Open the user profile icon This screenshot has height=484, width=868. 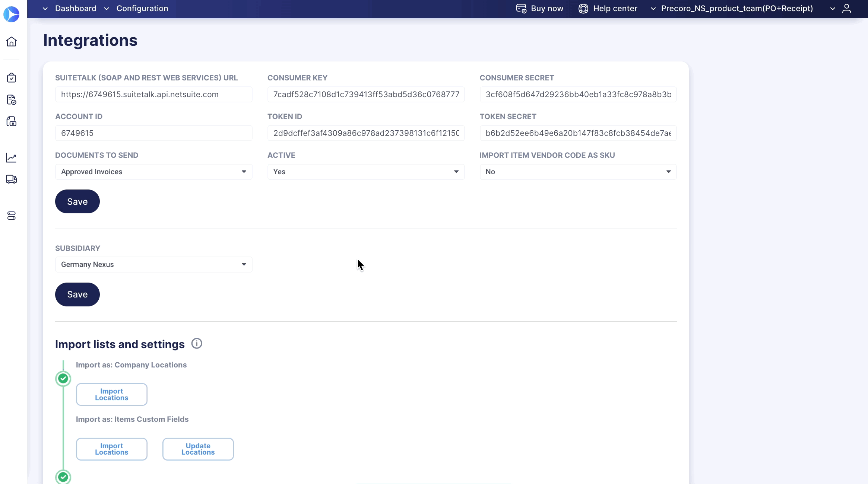click(x=847, y=9)
